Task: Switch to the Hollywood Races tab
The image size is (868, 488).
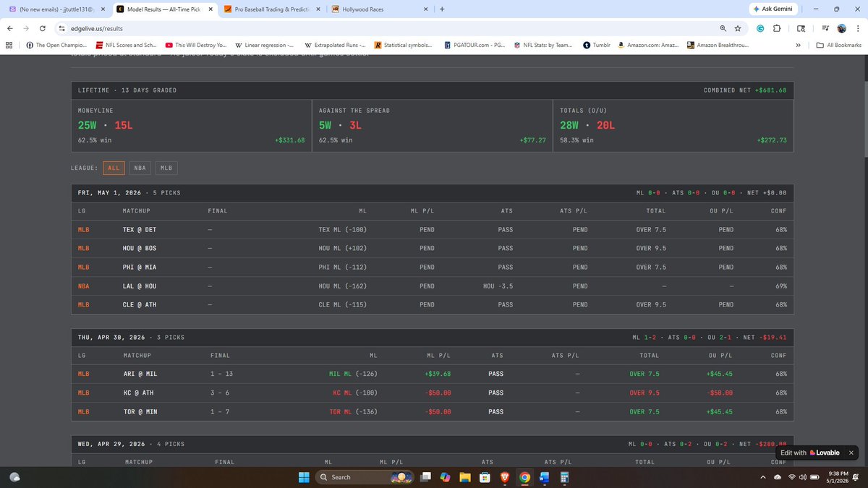Action: pos(378,9)
